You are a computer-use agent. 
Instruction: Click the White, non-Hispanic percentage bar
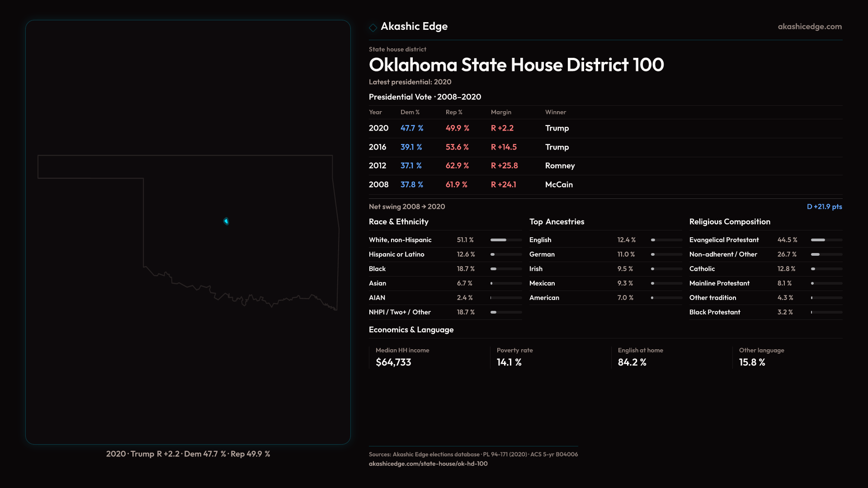pos(505,240)
